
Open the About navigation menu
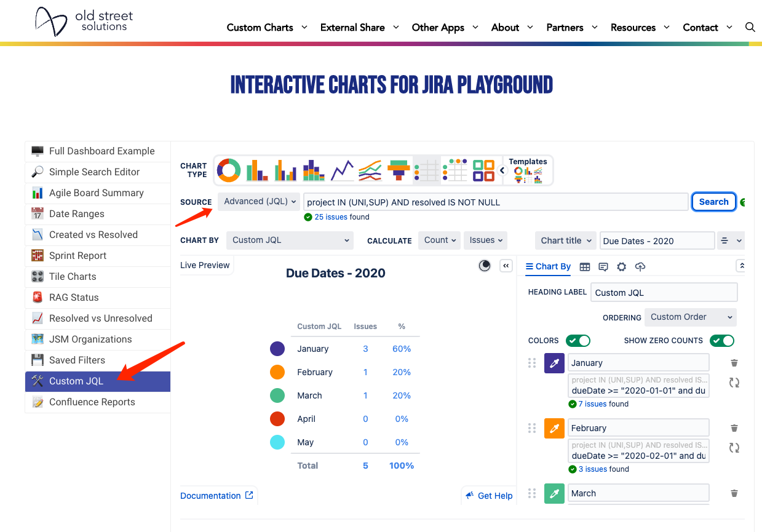[x=513, y=27]
